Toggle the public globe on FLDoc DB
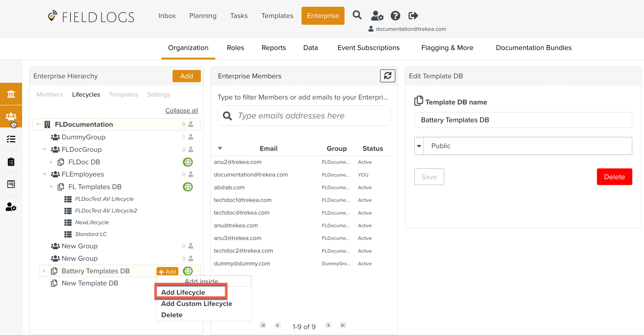644x335 pixels. click(188, 162)
